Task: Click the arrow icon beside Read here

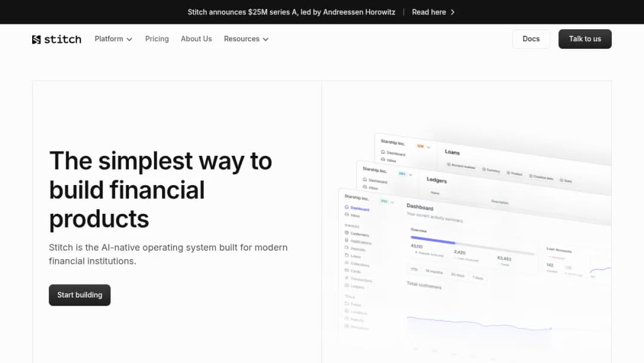Action: point(453,13)
